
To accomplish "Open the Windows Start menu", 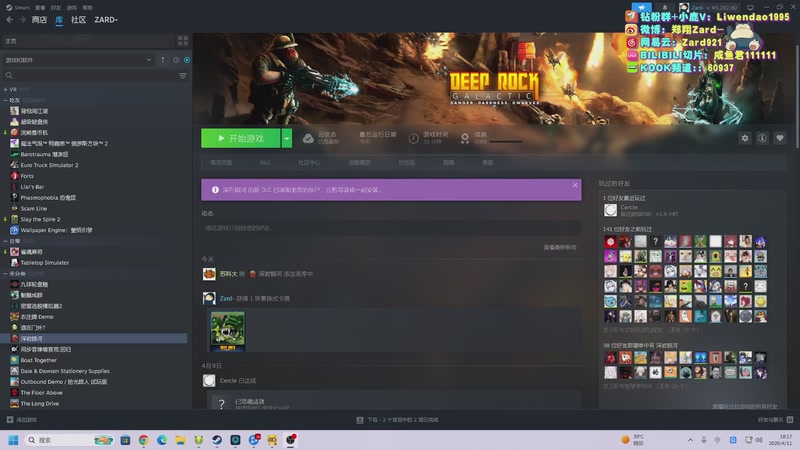I will point(13,440).
